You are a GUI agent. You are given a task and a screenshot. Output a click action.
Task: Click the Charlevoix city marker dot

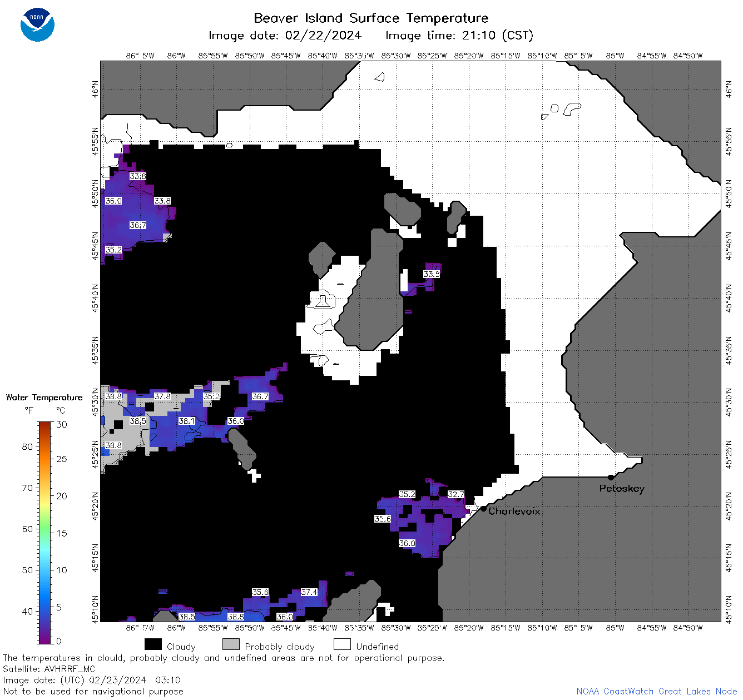(x=483, y=508)
